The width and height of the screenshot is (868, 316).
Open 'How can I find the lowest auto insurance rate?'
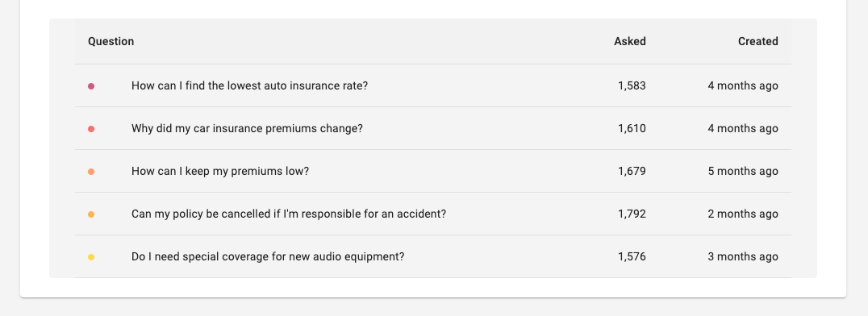tap(249, 85)
